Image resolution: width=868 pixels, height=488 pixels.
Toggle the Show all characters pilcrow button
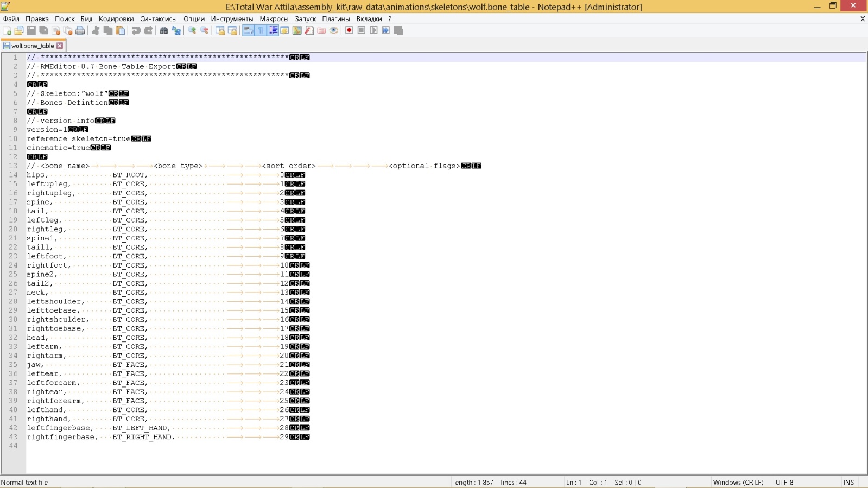261,30
